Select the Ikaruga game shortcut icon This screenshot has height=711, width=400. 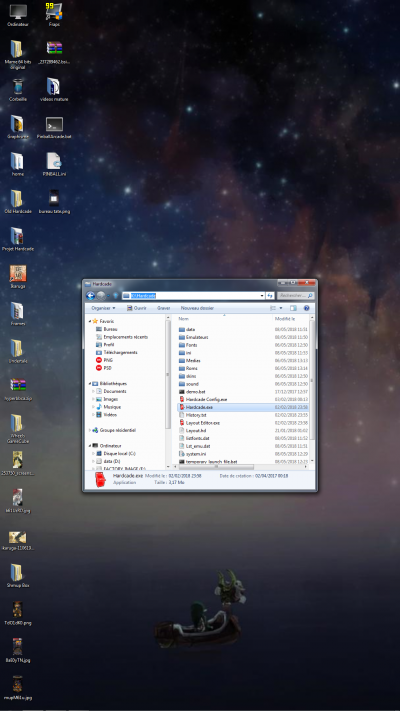click(x=18, y=277)
